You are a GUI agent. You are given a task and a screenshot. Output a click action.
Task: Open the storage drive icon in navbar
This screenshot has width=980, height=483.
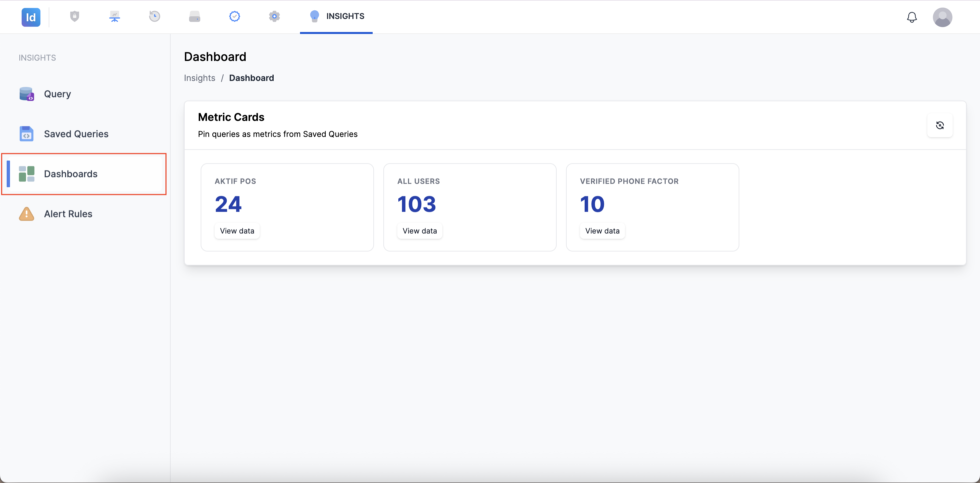pyautogui.click(x=194, y=16)
